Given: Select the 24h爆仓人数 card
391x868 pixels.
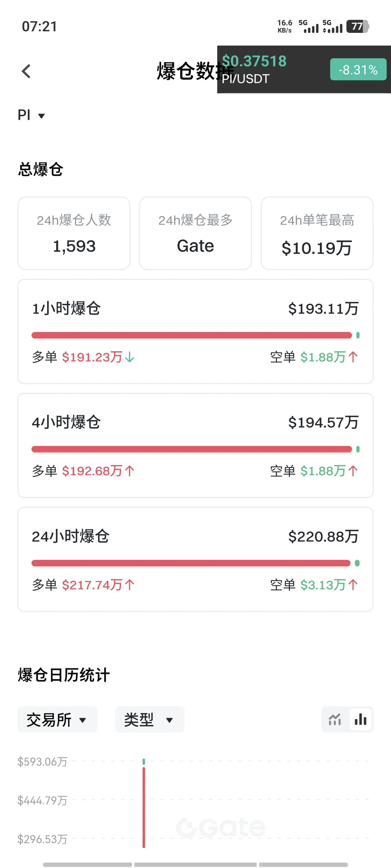Looking at the screenshot, I should [x=74, y=233].
